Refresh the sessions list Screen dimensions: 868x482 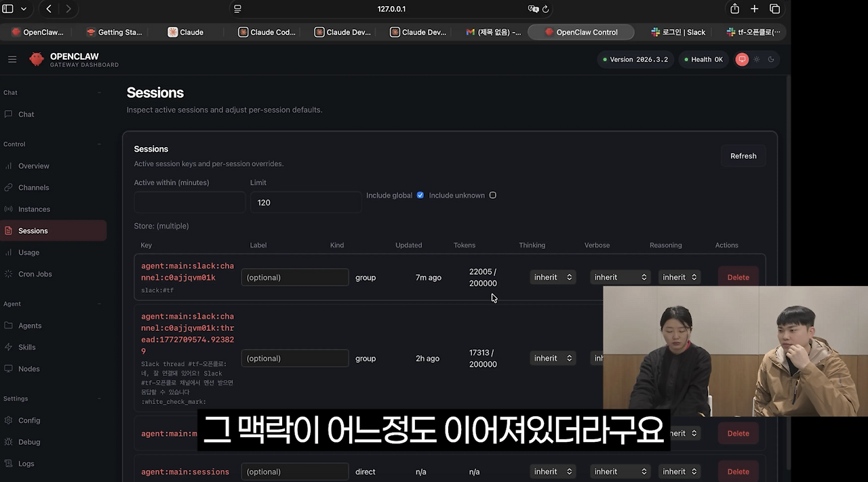[743, 155]
